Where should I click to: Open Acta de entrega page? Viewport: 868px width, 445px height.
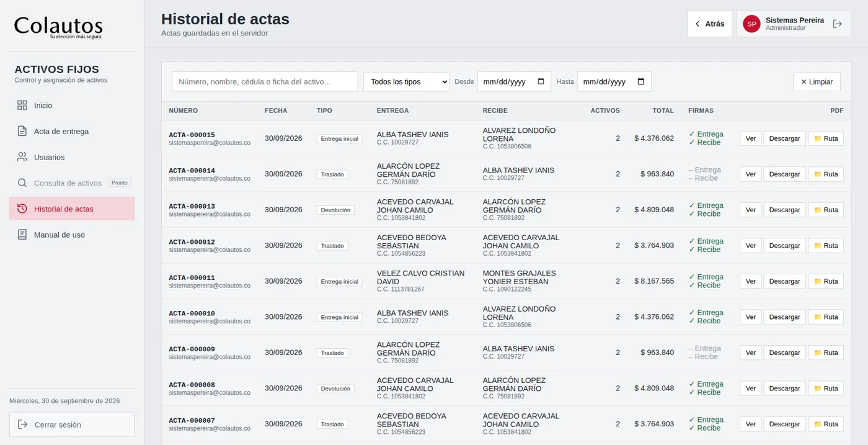tap(72, 132)
